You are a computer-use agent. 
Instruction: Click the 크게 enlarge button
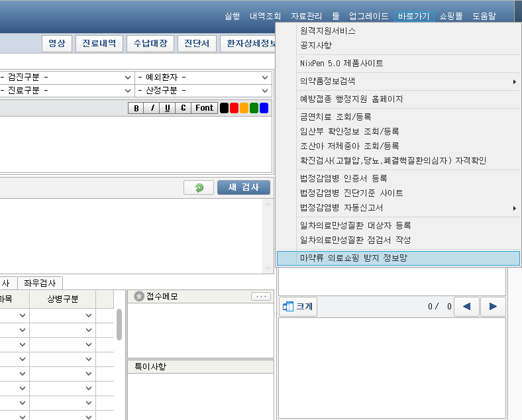coord(297,307)
